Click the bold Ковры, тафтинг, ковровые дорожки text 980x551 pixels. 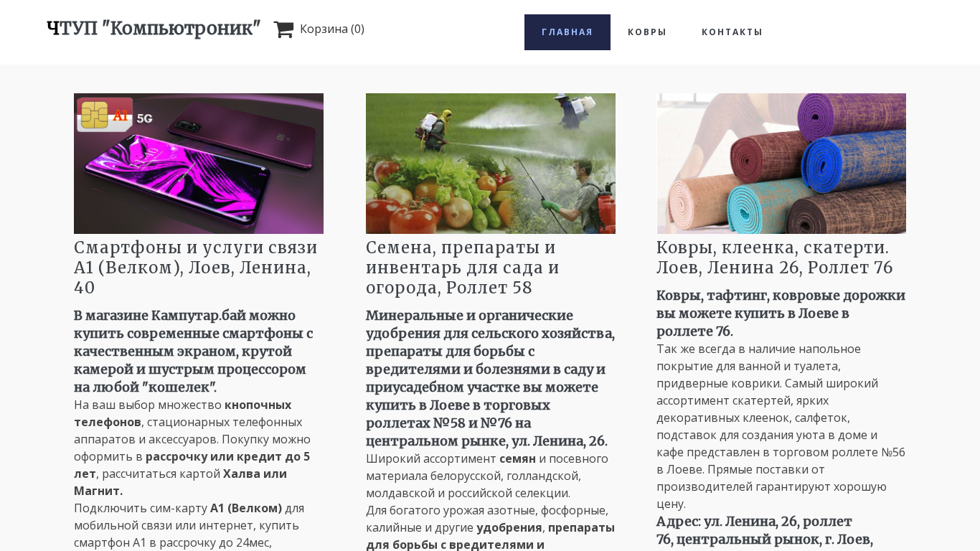click(x=781, y=314)
